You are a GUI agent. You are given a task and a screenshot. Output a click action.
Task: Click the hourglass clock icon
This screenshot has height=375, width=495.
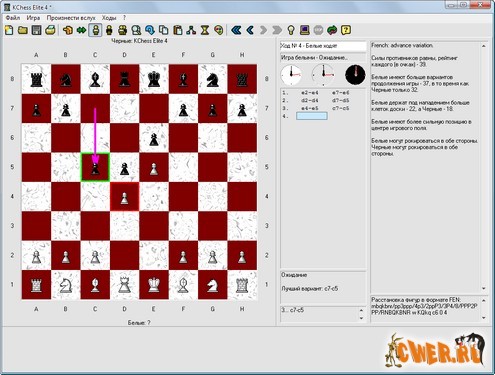click(x=205, y=30)
